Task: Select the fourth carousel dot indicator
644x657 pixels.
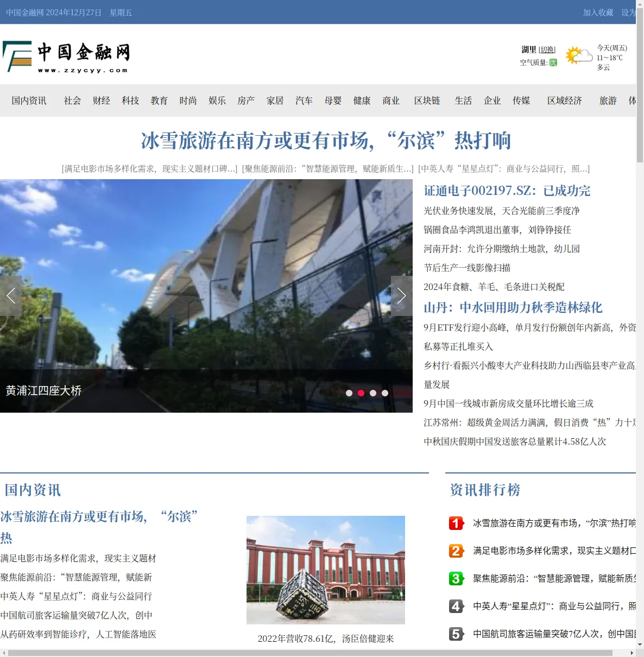Action: (x=385, y=393)
